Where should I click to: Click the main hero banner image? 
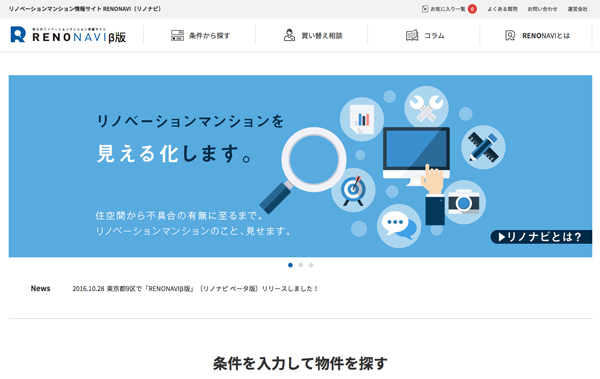300,166
